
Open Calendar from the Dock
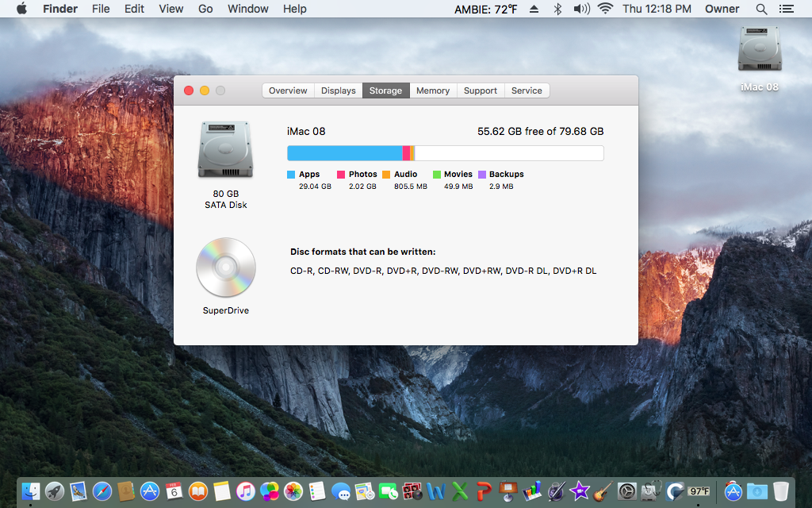pyautogui.click(x=174, y=491)
